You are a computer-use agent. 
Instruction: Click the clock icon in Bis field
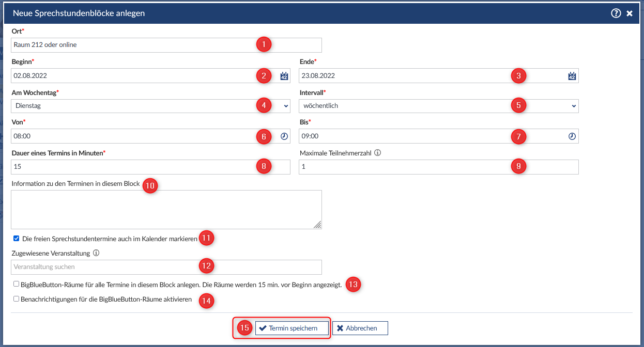[x=572, y=136]
